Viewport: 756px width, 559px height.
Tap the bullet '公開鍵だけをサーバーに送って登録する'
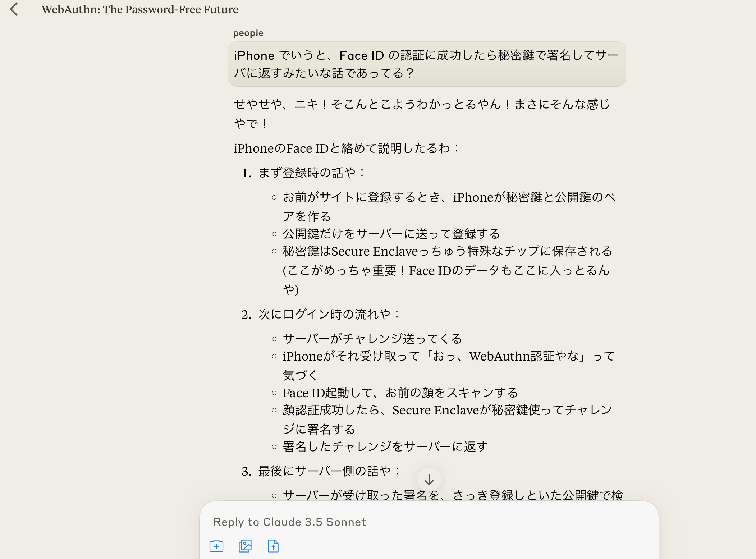click(391, 234)
